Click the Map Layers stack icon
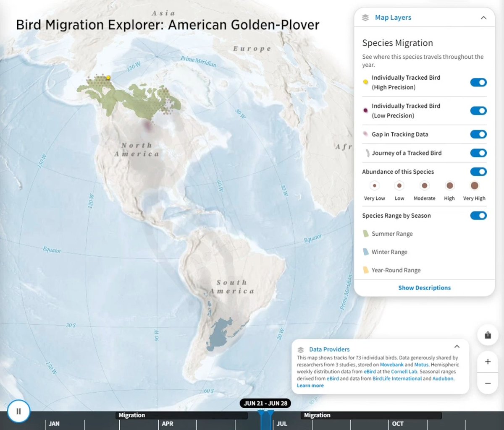Screen dimensions: 504x430 coord(365,18)
